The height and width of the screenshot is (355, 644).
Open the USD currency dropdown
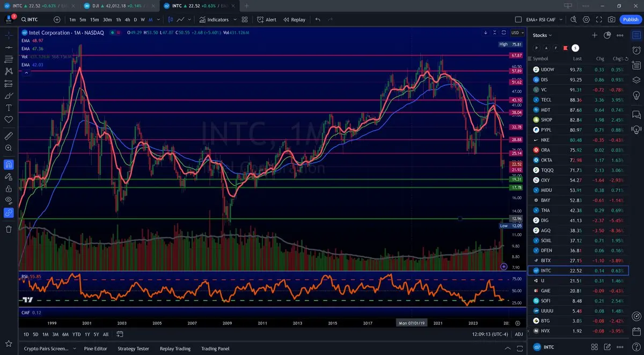(x=518, y=33)
